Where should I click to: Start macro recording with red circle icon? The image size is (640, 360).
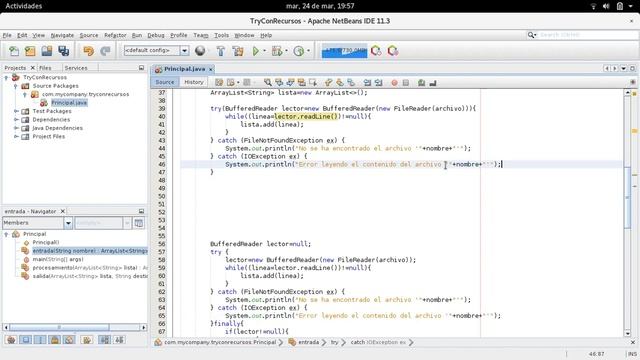[394, 83]
